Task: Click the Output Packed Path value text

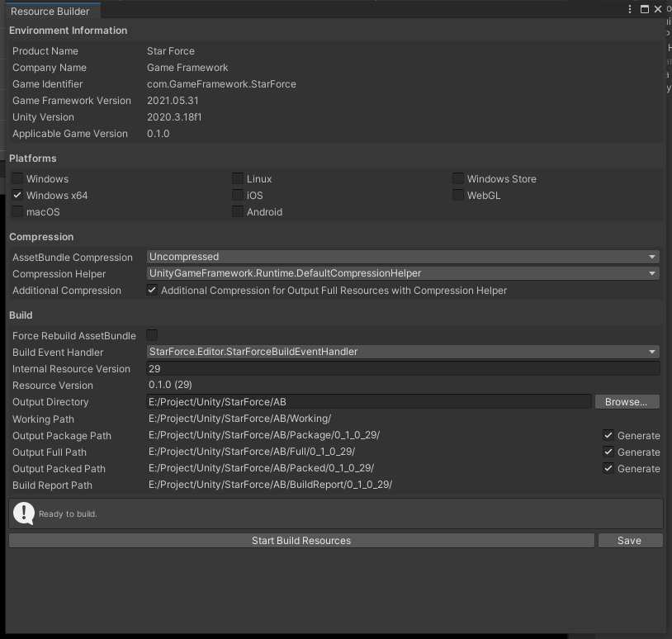Action: (261, 468)
